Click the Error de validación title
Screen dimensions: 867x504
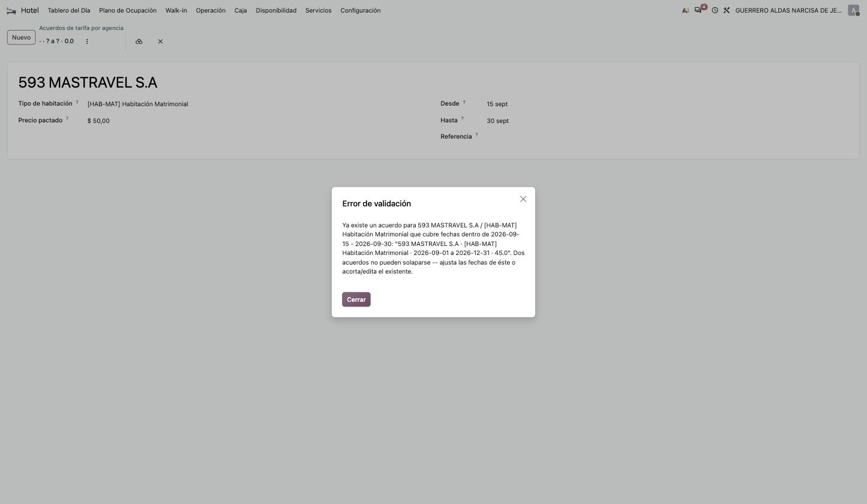pyautogui.click(x=377, y=204)
